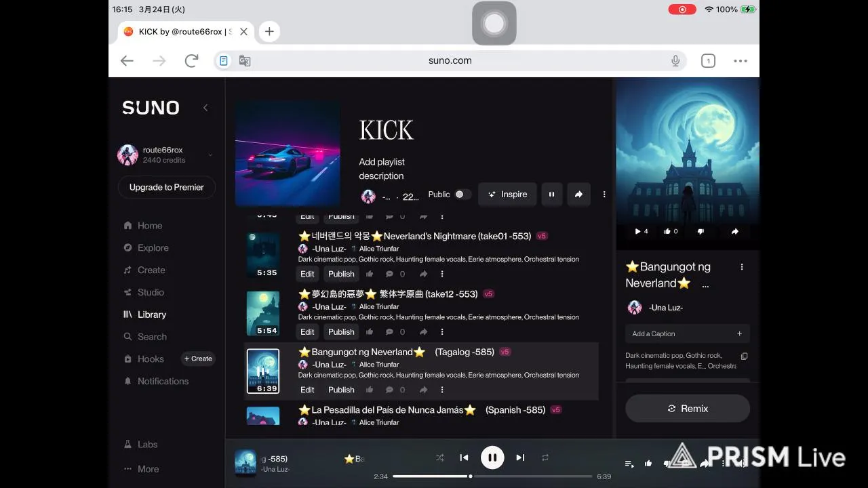868x488 pixels.
Task: Edit the Bangungot ng Neverland Tagalog song
Action: point(307,390)
